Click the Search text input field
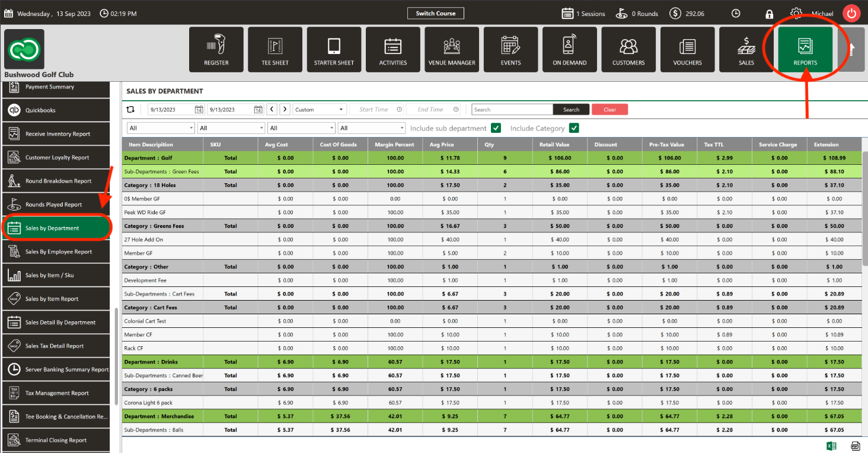The width and height of the screenshot is (868, 453). click(x=512, y=110)
